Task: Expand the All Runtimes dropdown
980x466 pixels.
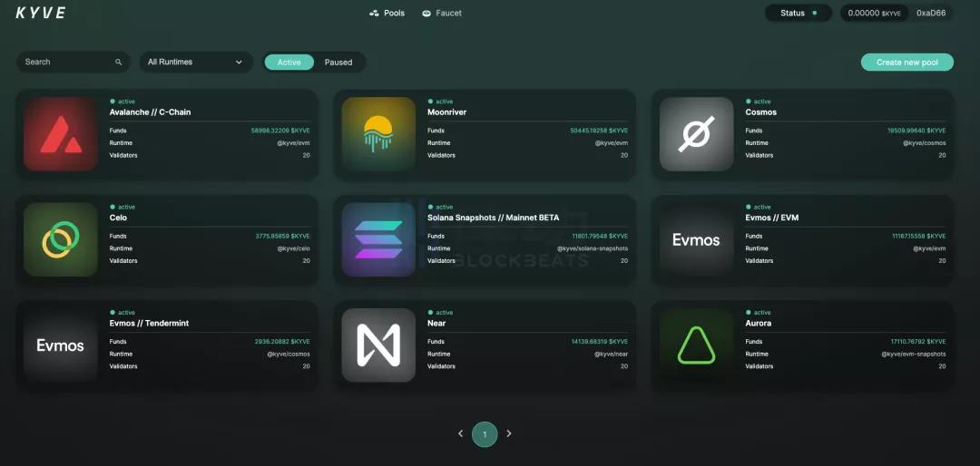Action: click(x=196, y=62)
